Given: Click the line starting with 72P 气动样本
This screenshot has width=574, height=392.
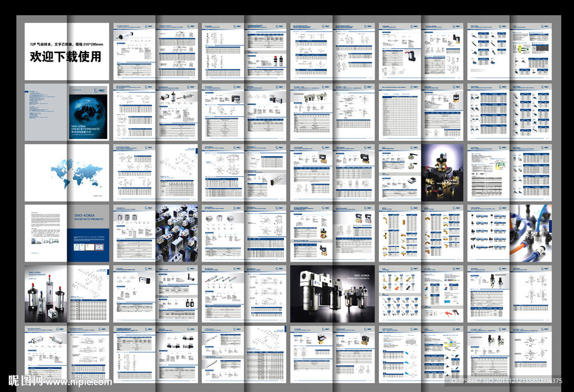Looking at the screenshot, I should (66, 44).
